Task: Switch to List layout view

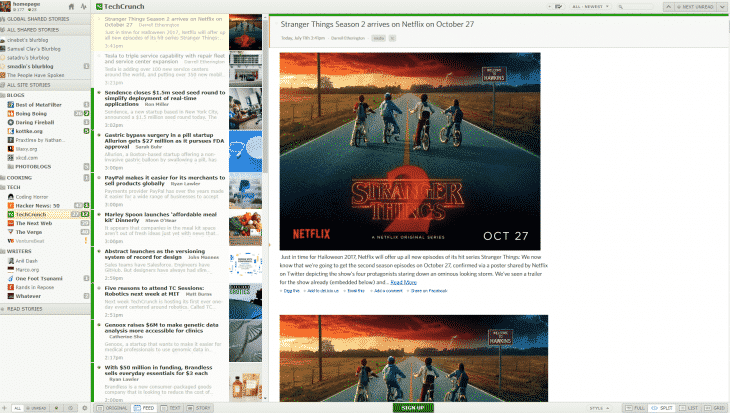Action: tap(690, 408)
